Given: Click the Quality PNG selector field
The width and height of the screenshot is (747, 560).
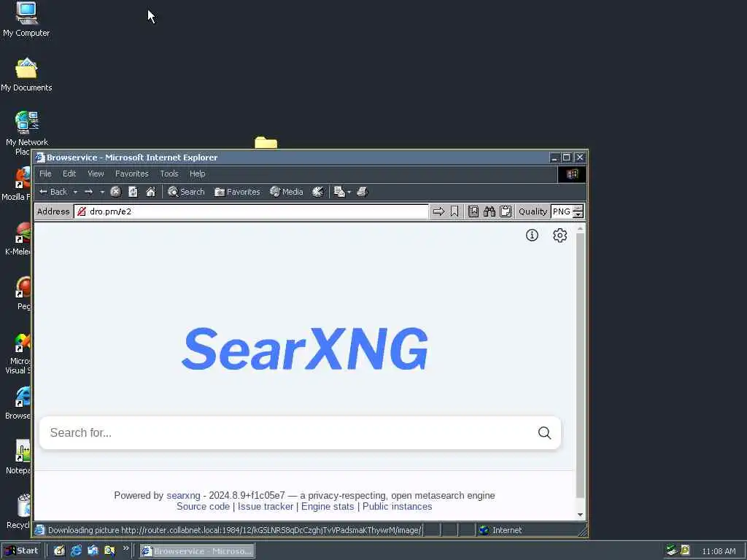Looking at the screenshot, I should pyautogui.click(x=562, y=211).
